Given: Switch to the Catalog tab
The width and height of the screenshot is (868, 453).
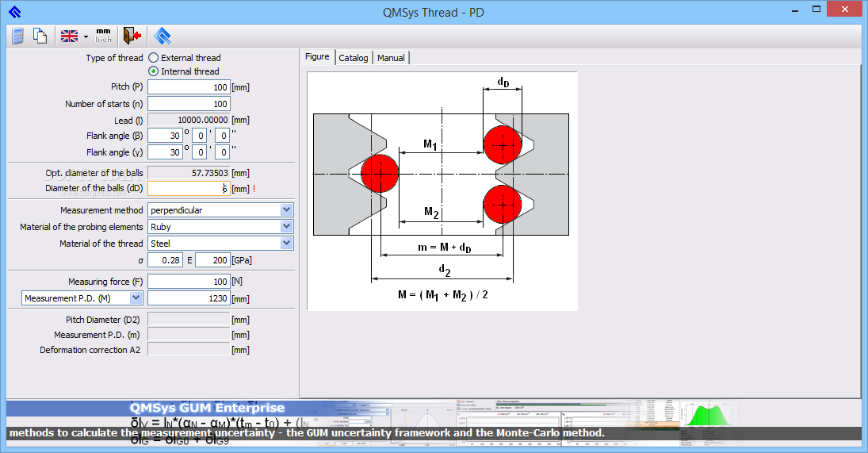Looking at the screenshot, I should coord(354,58).
